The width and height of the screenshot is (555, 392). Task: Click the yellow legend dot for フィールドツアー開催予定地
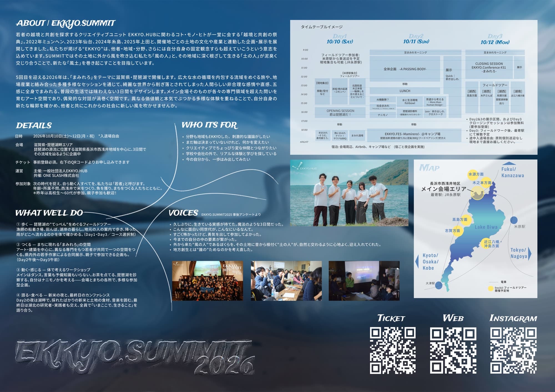coord(491,289)
